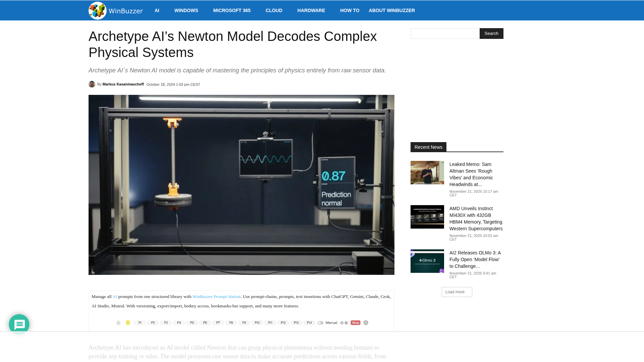This screenshot has width=644, height=362.
Task: Expand the Cloud menu item
Action: point(274,10)
